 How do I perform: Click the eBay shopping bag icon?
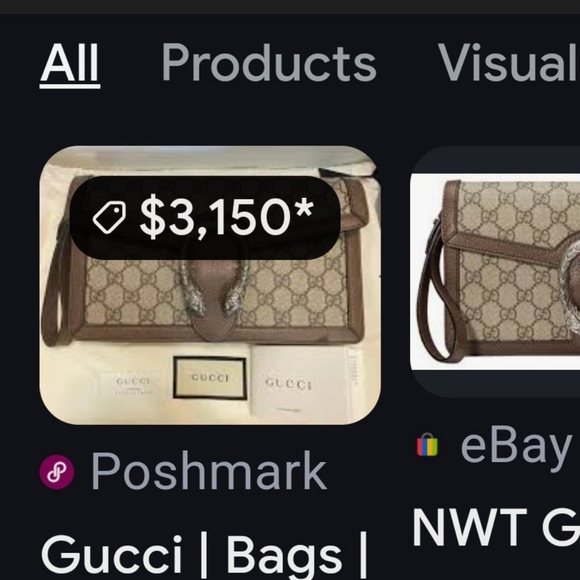click(x=427, y=445)
